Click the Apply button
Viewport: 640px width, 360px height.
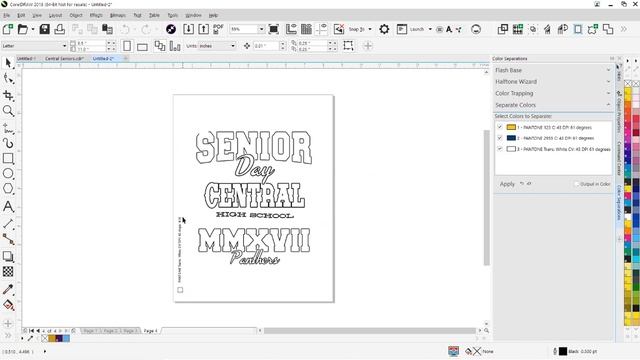[x=507, y=184]
